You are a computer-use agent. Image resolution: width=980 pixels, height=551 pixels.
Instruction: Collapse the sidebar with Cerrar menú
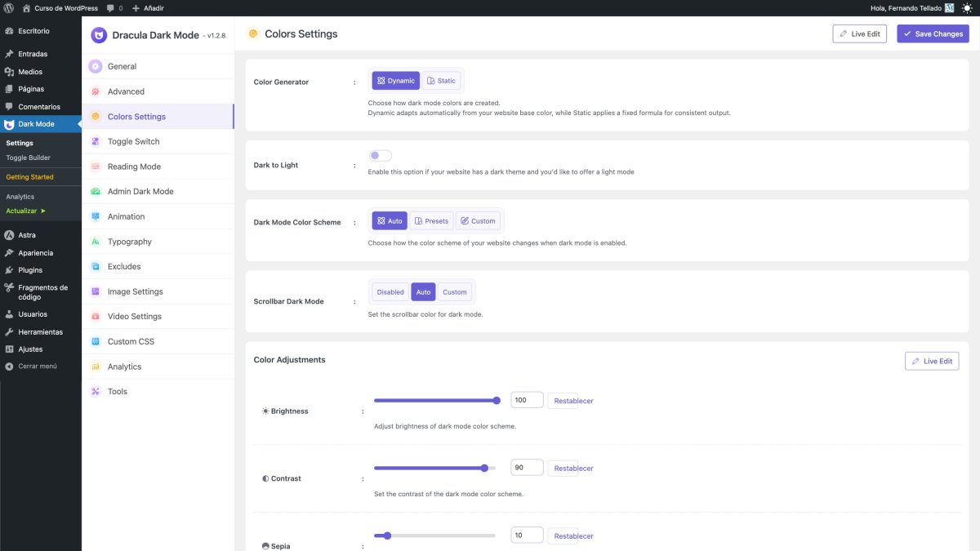coord(37,367)
